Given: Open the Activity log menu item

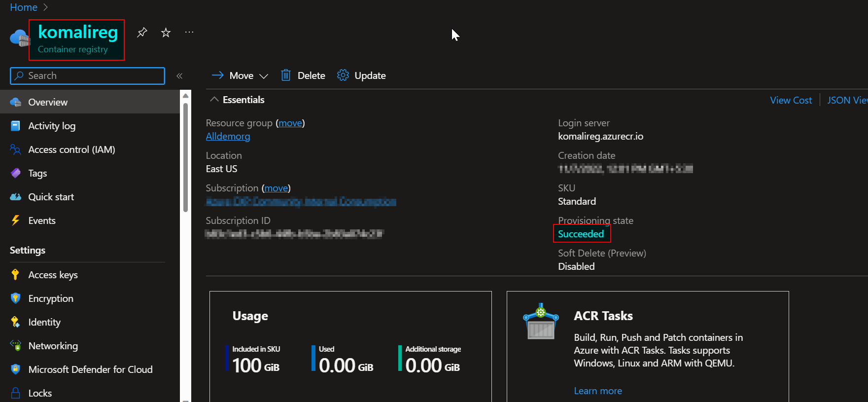Looking at the screenshot, I should [52, 126].
